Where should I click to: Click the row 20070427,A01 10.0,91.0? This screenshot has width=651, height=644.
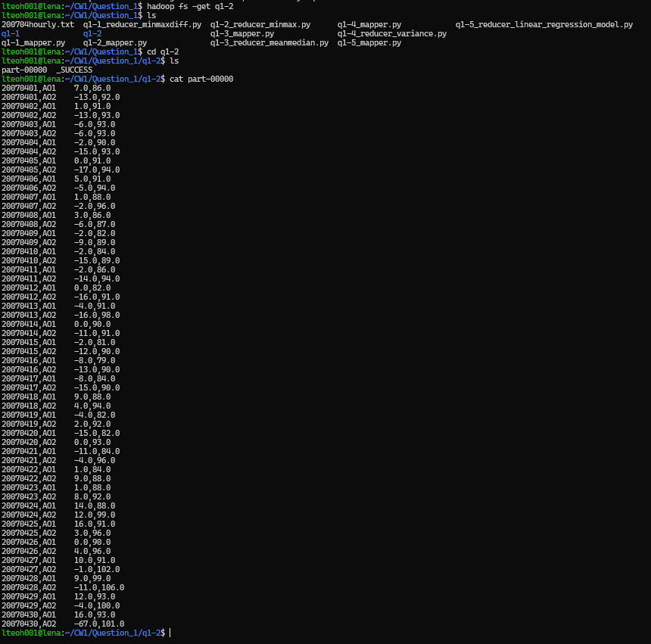click(x=58, y=560)
